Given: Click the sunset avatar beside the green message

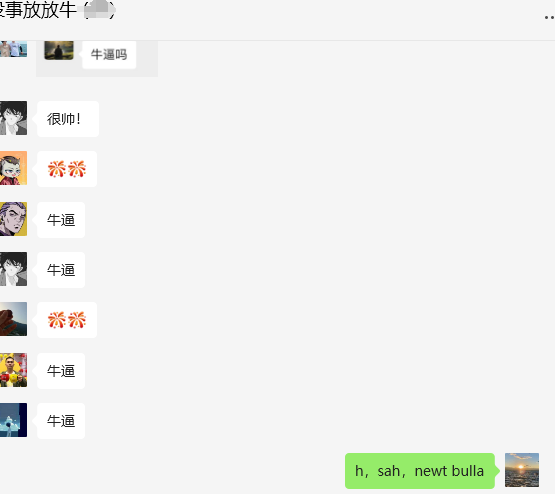Looking at the screenshot, I should pos(522,470).
